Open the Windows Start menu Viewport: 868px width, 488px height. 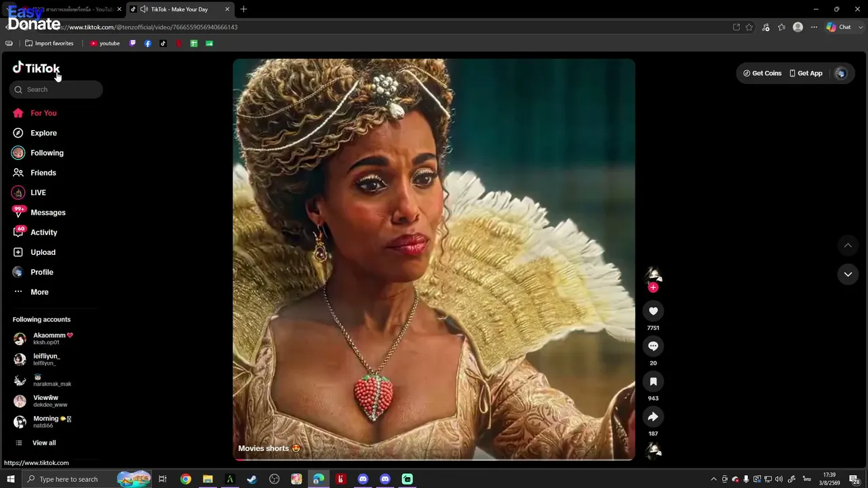(x=11, y=479)
